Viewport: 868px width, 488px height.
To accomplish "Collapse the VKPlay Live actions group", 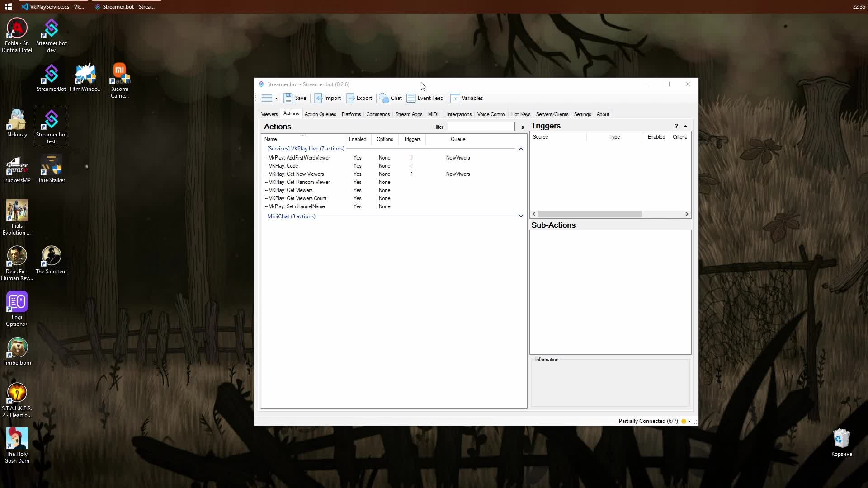I will click(x=521, y=149).
